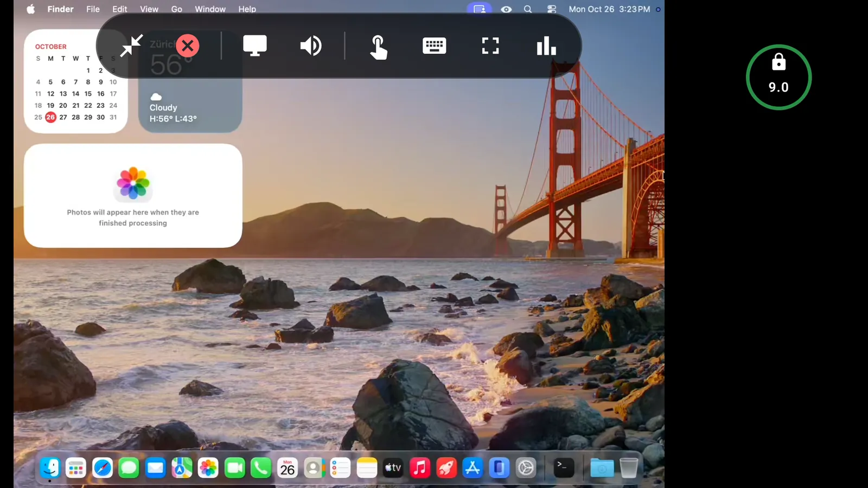The image size is (868, 488).
Task: Collapse the remote session toolbar with inward arrows
Action: point(131,46)
